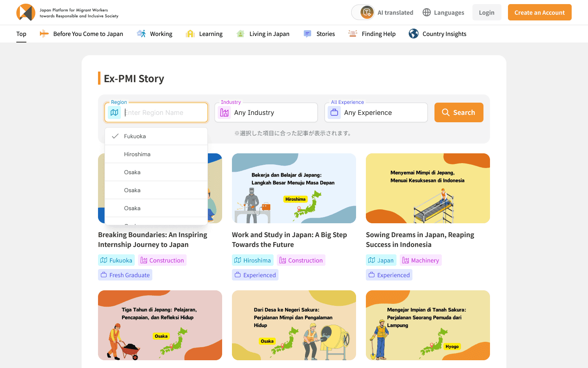
Task: Click the airplane icon beside Before You Come
Action: [44, 34]
